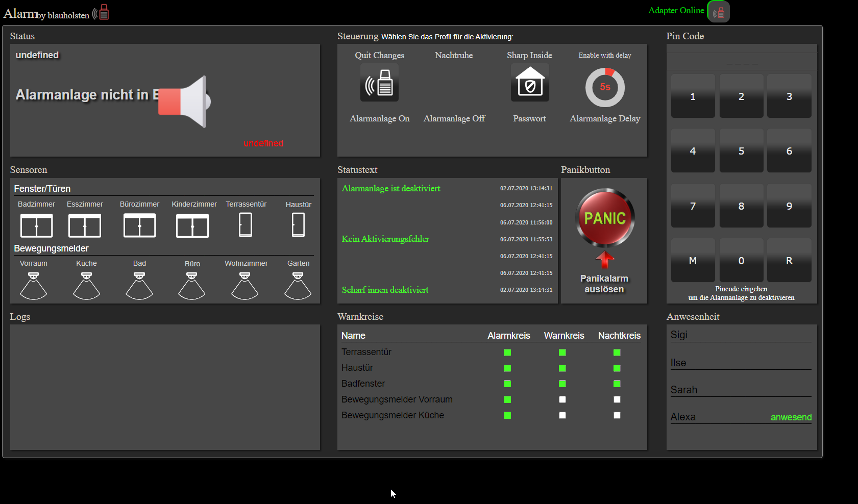
Task: Toggle Terrassentür Alarmkreis indicator
Action: tap(507, 352)
